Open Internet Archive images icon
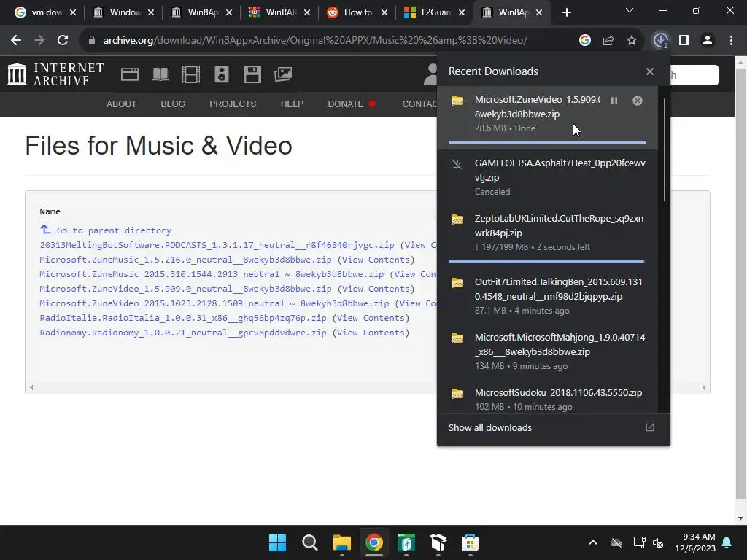This screenshot has width=747, height=560. (283, 74)
